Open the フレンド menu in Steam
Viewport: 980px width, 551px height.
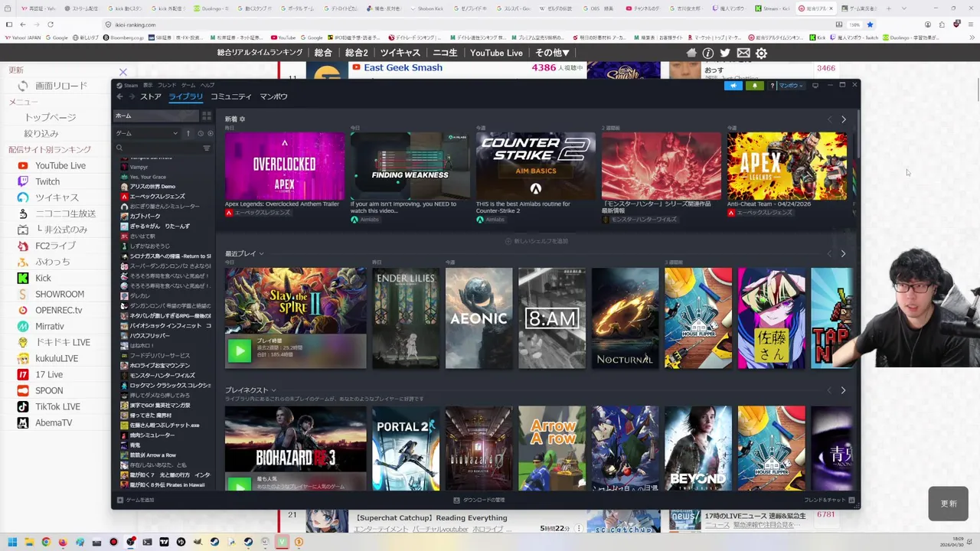pyautogui.click(x=166, y=85)
